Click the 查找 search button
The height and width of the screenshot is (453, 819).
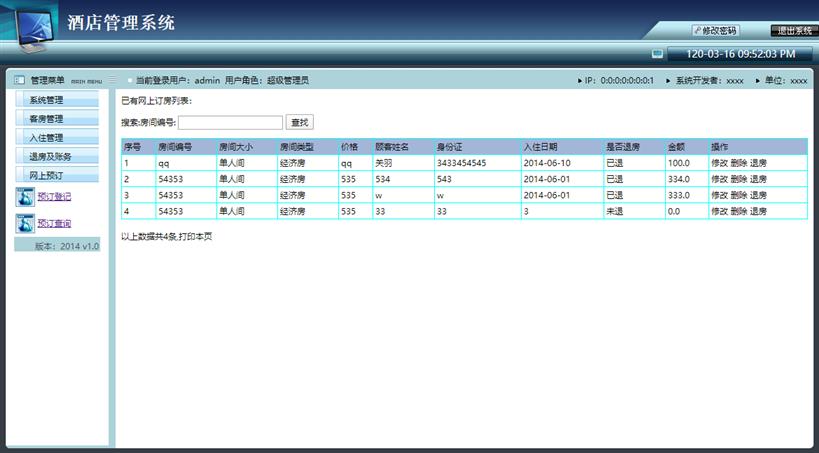[299, 122]
